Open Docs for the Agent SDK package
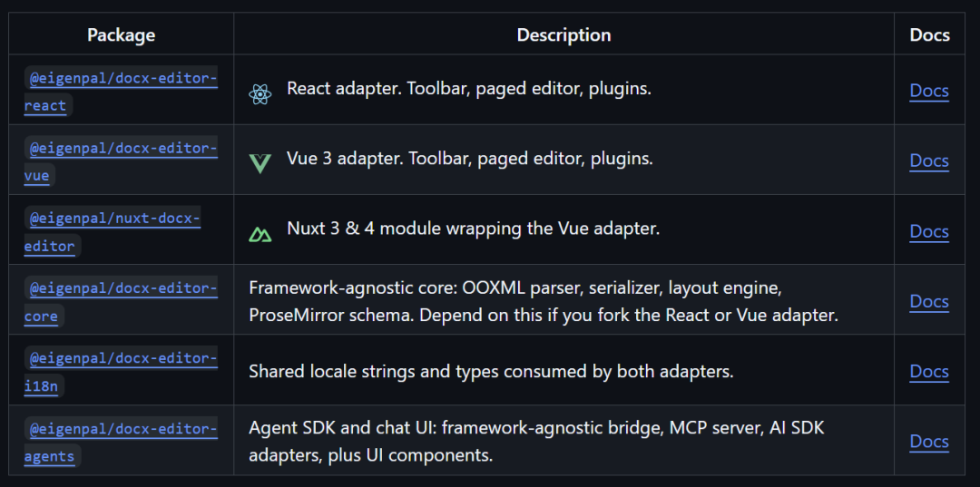 929,442
